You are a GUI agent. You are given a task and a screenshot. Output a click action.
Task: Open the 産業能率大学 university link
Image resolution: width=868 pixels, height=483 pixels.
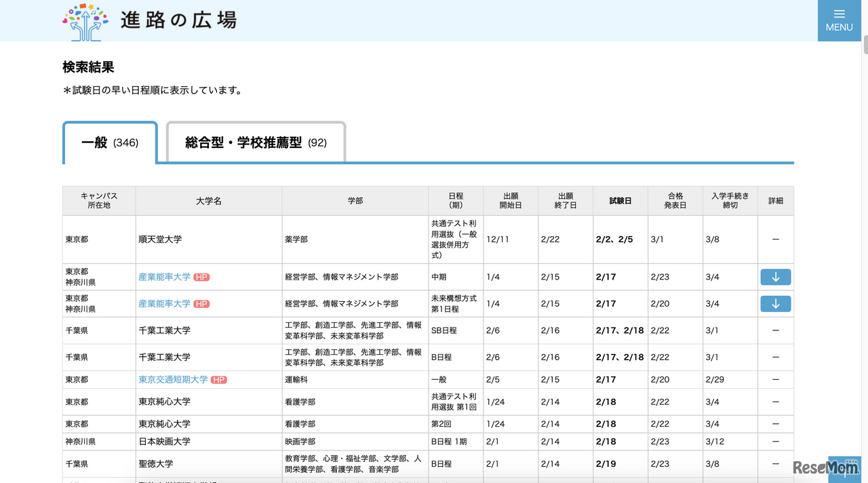click(x=163, y=277)
